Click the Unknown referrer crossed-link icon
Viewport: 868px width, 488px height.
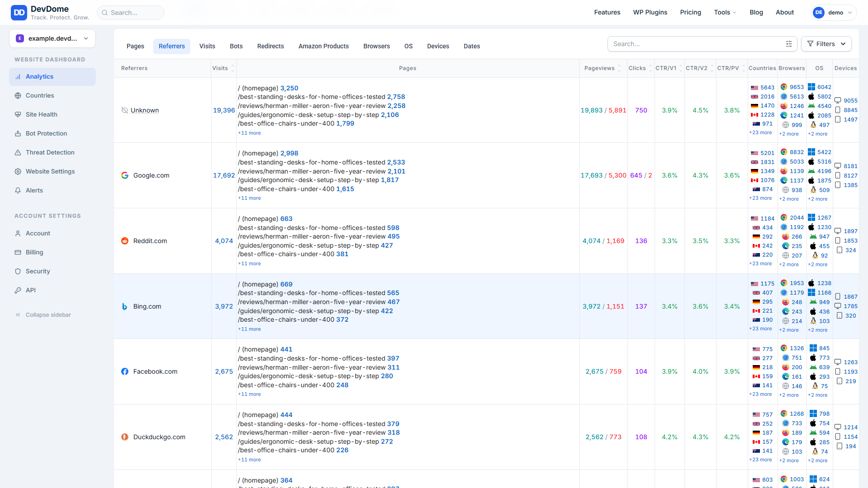[x=125, y=110]
